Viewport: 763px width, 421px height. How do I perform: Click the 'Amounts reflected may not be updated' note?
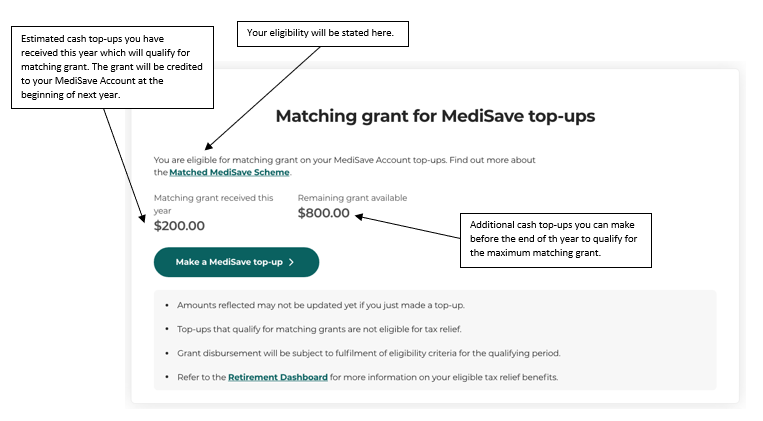(x=321, y=305)
